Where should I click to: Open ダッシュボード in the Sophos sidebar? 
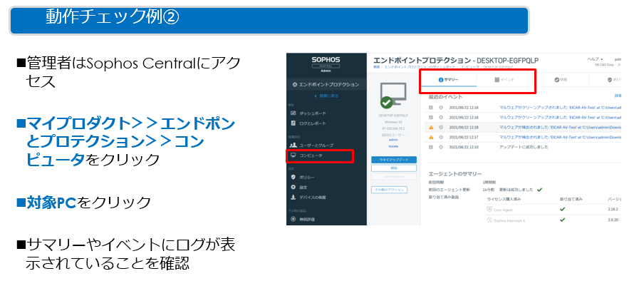tap(312, 113)
